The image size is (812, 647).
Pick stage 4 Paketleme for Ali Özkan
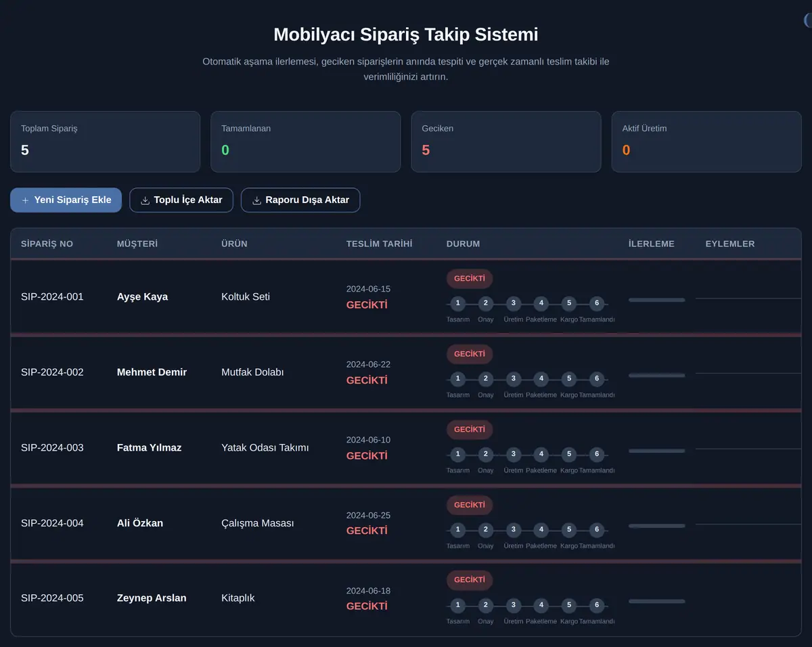(x=541, y=529)
